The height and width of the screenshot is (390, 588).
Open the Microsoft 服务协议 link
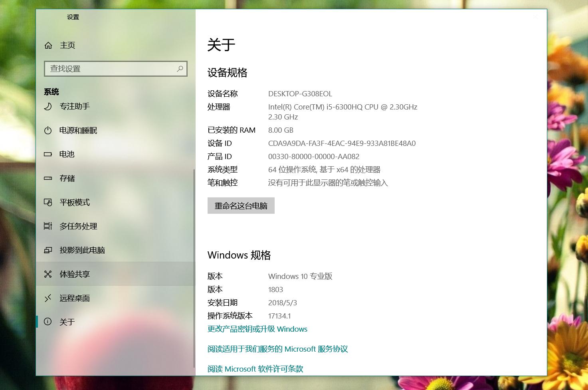tap(277, 349)
